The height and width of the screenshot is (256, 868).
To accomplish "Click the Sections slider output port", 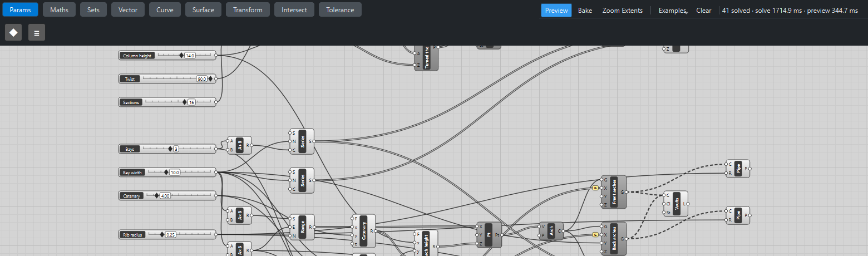I will click(x=216, y=102).
